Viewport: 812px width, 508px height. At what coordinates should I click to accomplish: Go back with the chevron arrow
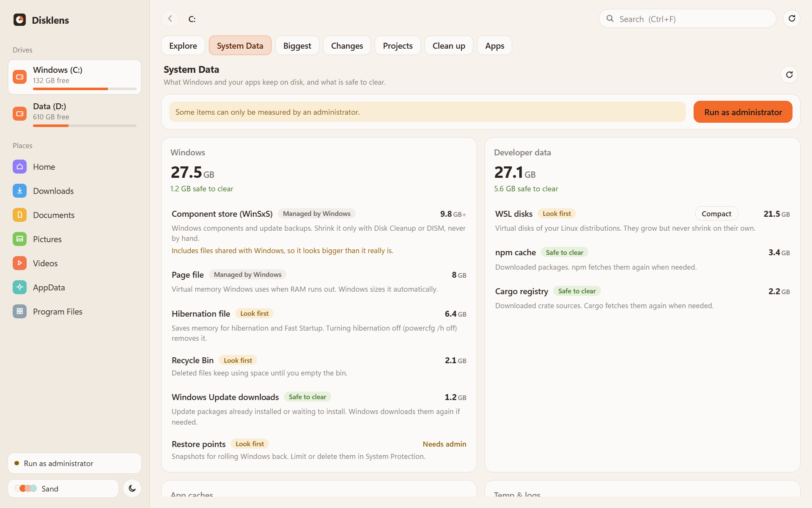pos(170,19)
